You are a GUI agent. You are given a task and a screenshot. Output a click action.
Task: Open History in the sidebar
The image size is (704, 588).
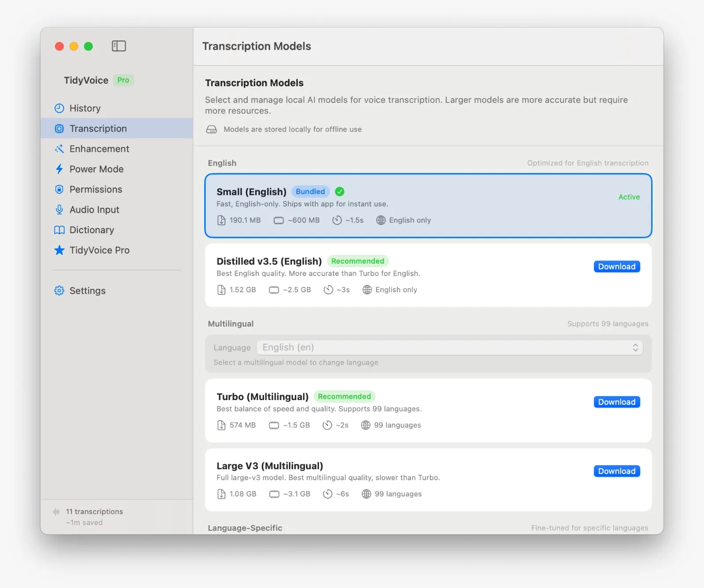coord(117,108)
